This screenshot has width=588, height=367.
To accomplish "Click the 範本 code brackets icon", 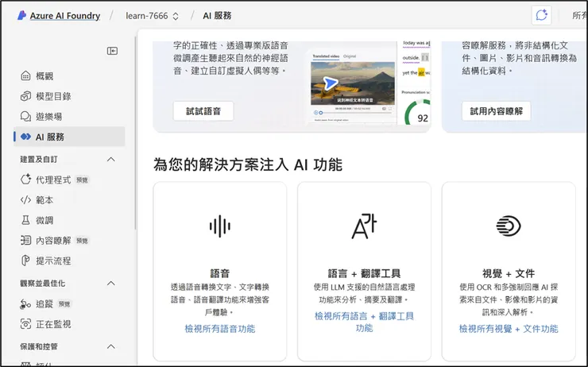I will 25,200.
